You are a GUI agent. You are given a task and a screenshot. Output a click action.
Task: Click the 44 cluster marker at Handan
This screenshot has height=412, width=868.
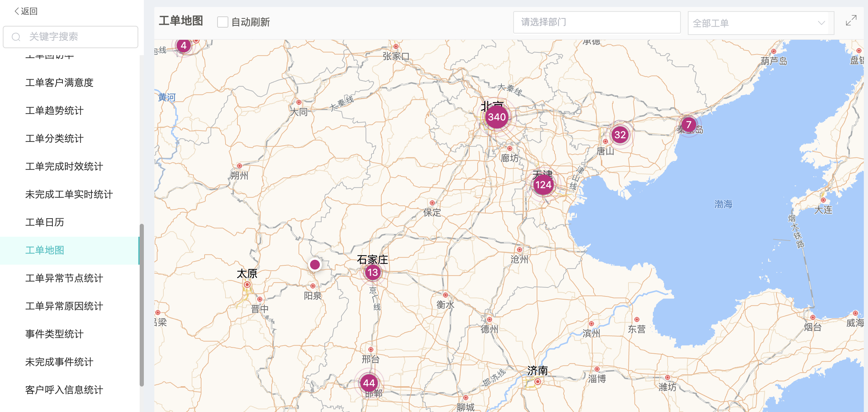pos(369,383)
